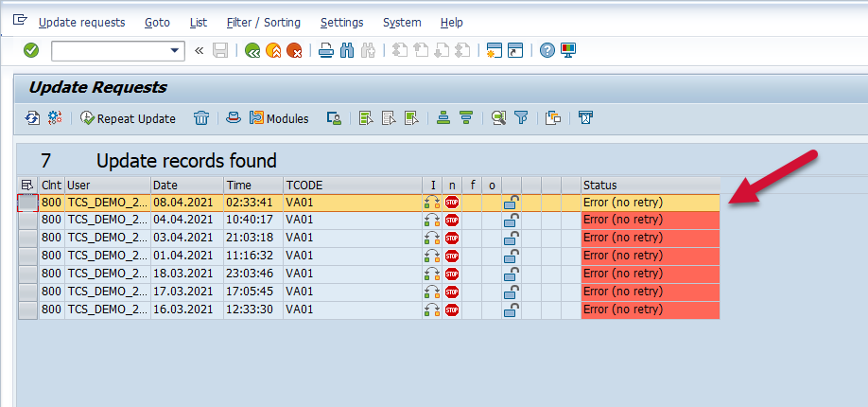Open Help via question mark icon
The image size is (868, 407).
[x=547, y=51]
